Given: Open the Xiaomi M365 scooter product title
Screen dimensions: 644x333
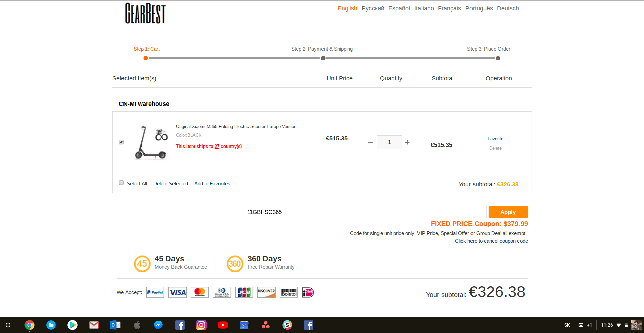Looking at the screenshot, I should coord(236,127).
